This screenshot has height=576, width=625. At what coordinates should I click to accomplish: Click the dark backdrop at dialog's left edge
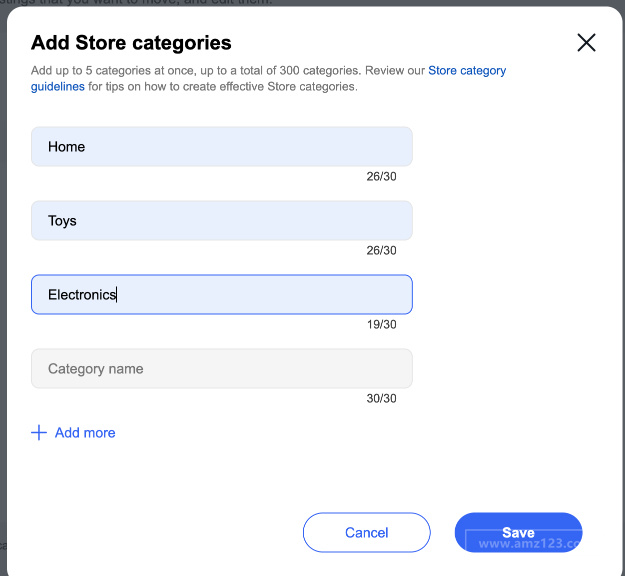[3, 287]
